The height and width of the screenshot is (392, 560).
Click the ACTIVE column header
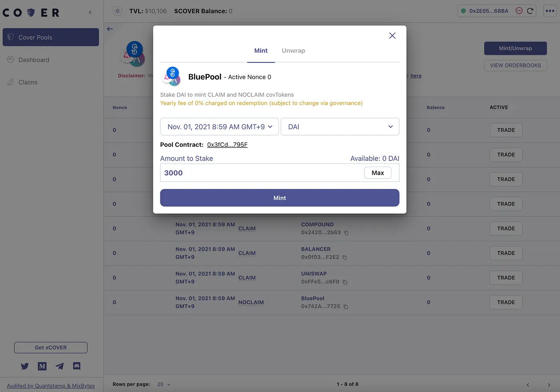(x=499, y=107)
